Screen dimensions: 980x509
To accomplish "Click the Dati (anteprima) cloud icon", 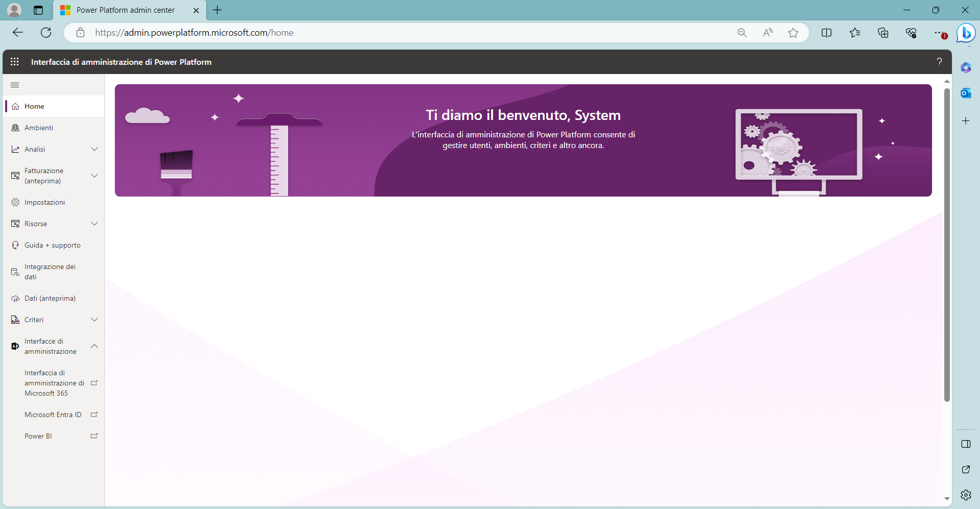I will click(x=15, y=299).
